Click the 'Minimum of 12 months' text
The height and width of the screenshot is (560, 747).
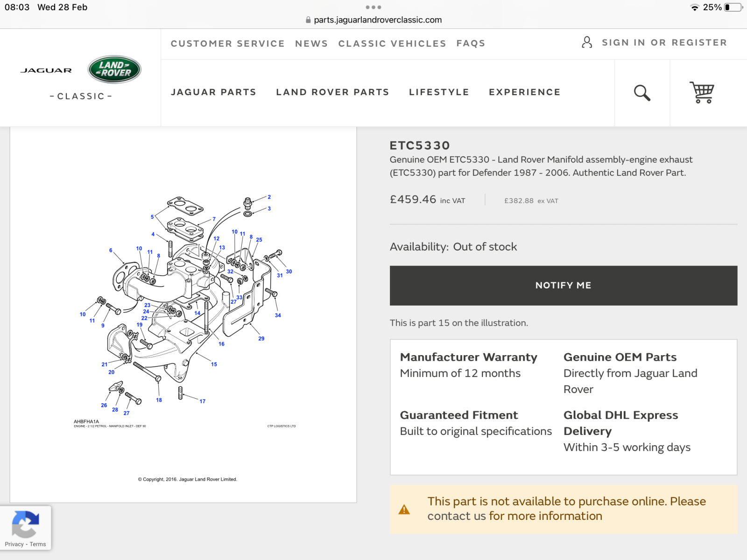(460, 373)
